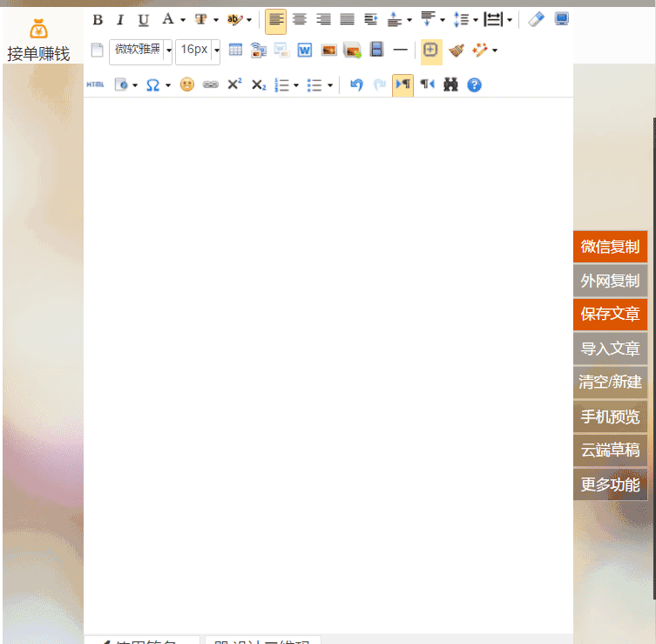Align text center
This screenshot has width=656, height=644.
[x=299, y=19]
